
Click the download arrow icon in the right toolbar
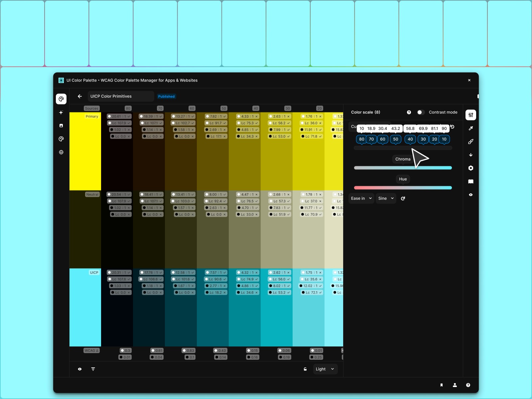tap(471, 155)
